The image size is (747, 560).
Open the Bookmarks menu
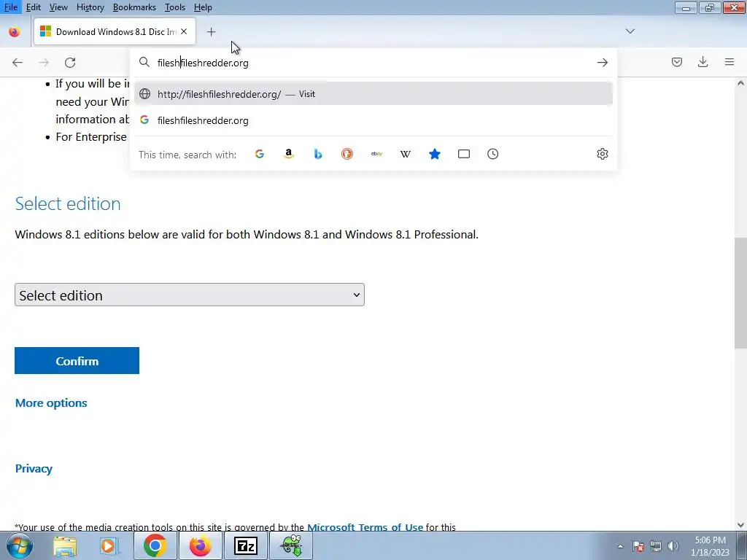tap(134, 7)
